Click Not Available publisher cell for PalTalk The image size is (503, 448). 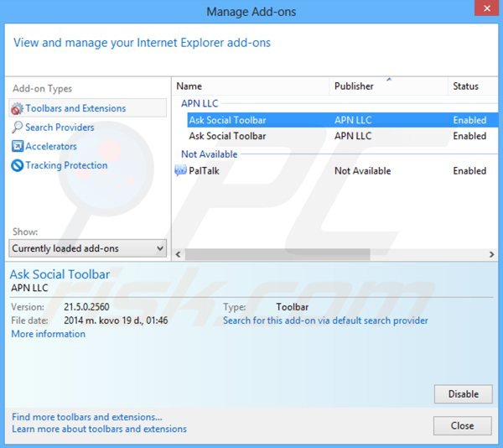coord(362,171)
